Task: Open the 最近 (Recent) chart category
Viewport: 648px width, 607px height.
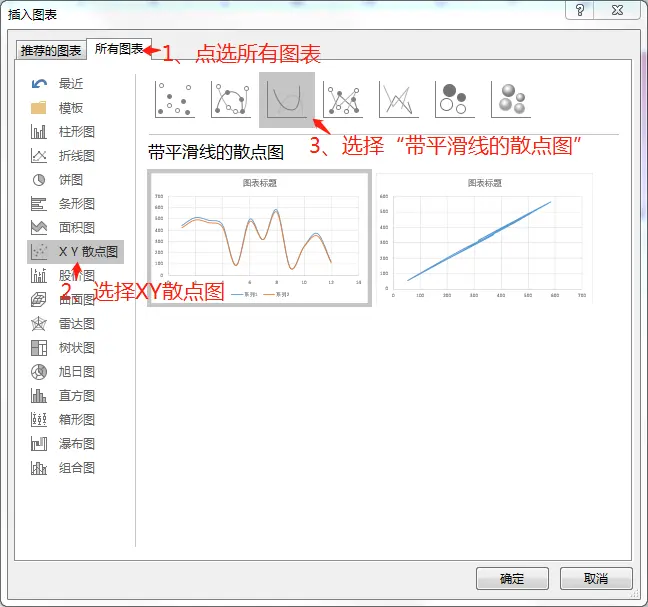Action: [x=57, y=84]
